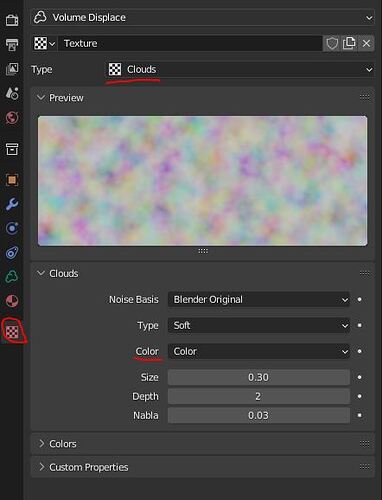
Task: Click the Size value field 0.30
Action: click(x=259, y=377)
